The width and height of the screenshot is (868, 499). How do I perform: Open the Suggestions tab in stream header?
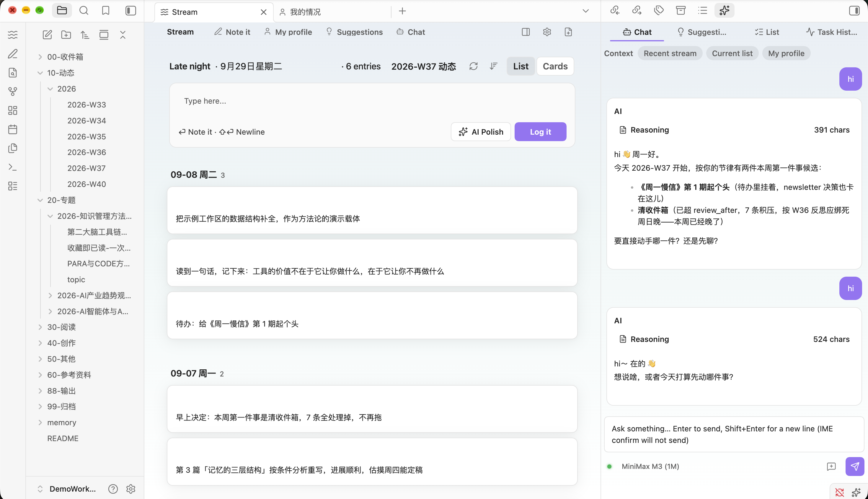354,32
